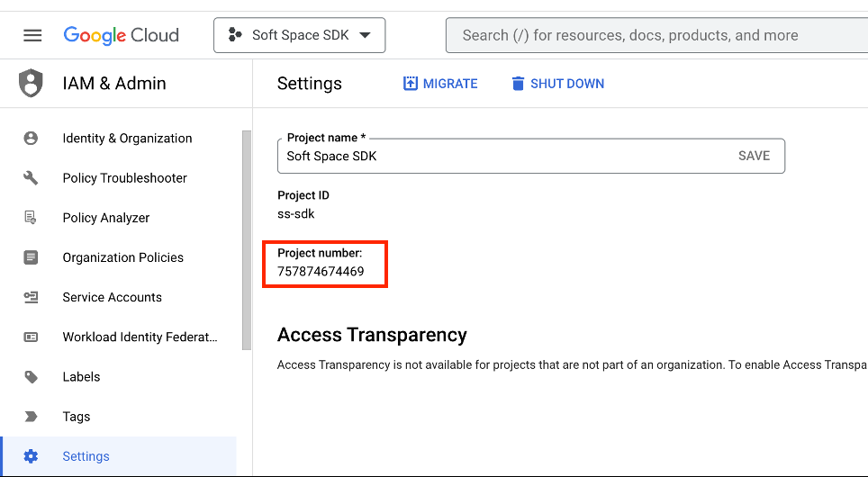
Task: Click the Google Cloud logo
Action: tap(122, 35)
